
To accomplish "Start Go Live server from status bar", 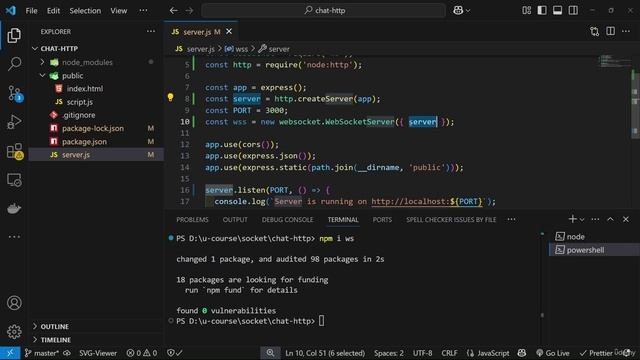I will [x=553, y=353].
